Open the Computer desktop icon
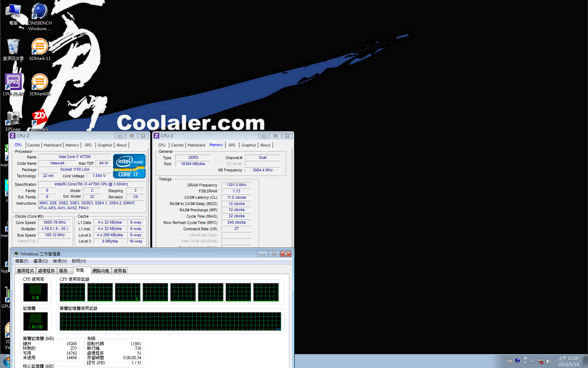Viewport: 588px width, 368px height. click(x=13, y=14)
